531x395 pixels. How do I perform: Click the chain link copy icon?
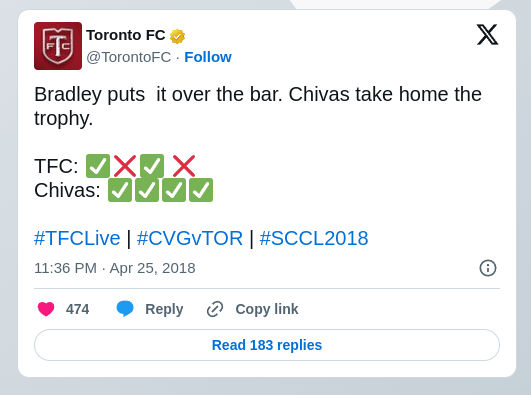215,309
